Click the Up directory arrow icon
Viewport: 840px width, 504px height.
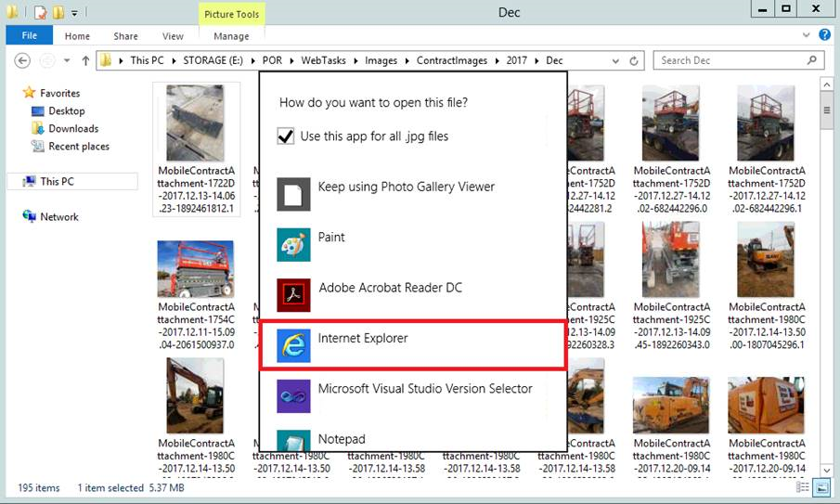(85, 61)
